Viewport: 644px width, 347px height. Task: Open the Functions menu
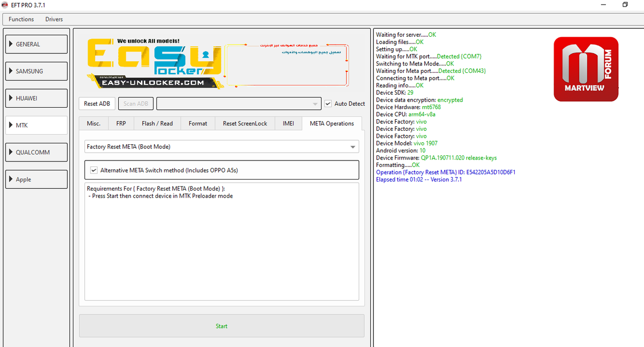(21, 19)
